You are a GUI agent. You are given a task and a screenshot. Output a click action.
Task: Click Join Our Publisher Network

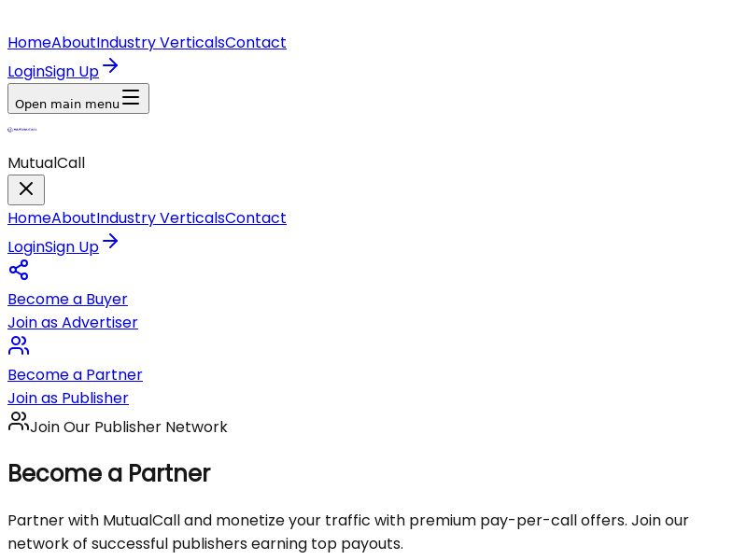tap(128, 427)
